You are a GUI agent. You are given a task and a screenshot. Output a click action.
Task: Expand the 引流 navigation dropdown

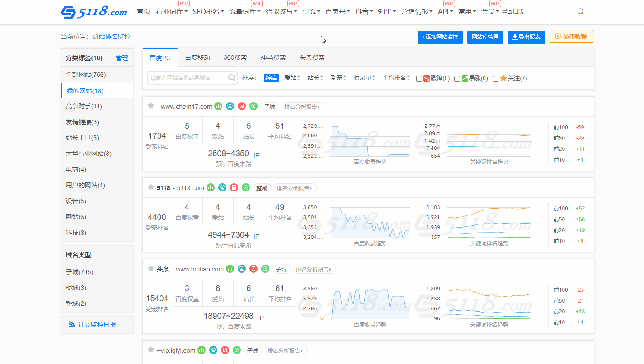pos(311,12)
